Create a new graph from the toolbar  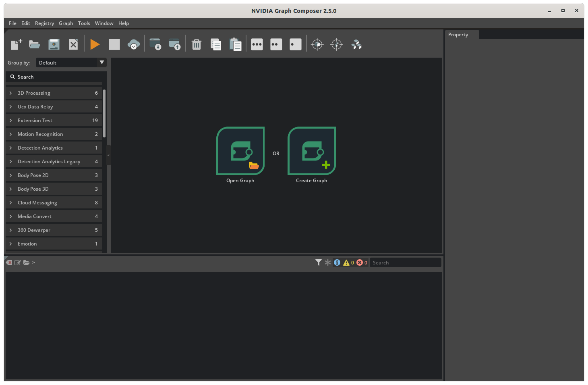(x=16, y=44)
